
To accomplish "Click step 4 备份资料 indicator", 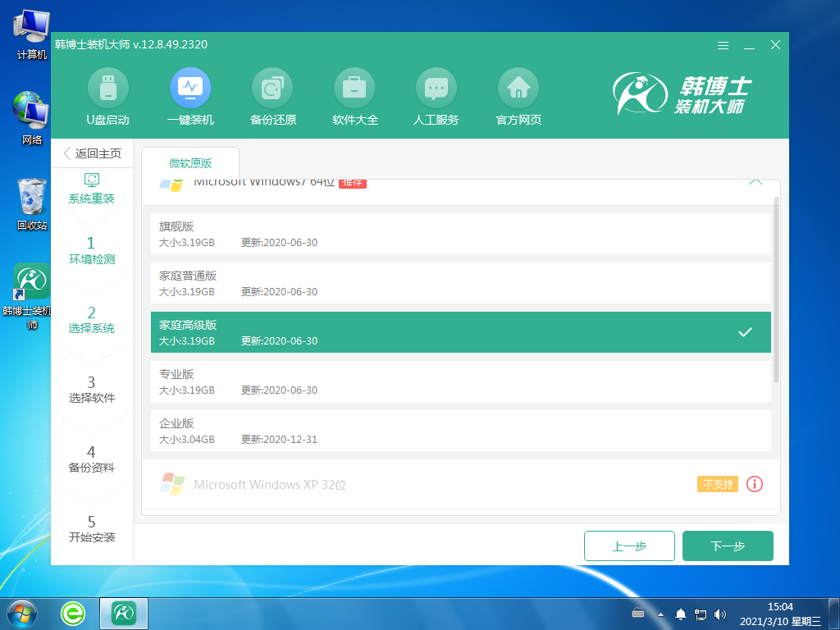I will (x=92, y=458).
